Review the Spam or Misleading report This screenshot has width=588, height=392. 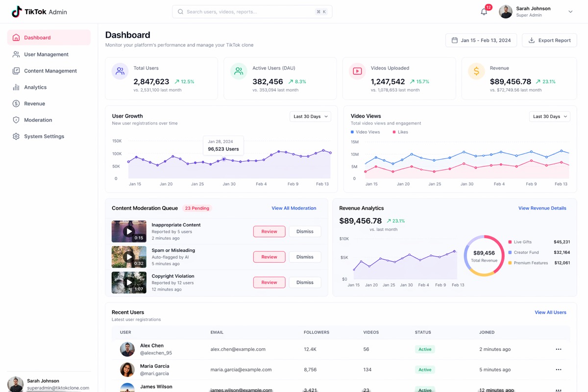click(x=269, y=257)
